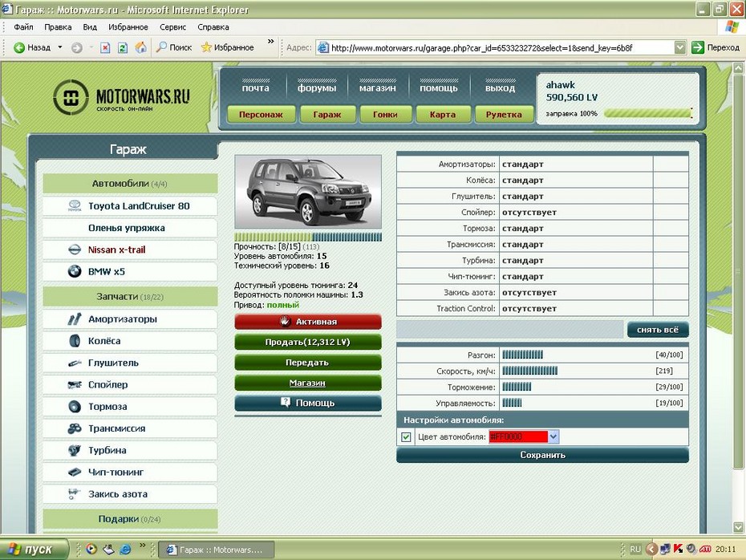Image resolution: width=746 pixels, height=560 pixels.
Task: Click the turbine icon next to Турбина
Action: (75, 450)
